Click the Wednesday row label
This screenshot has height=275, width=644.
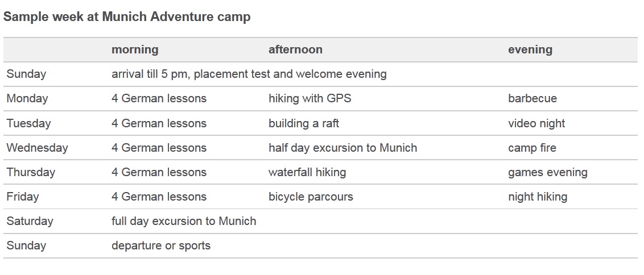coord(37,148)
